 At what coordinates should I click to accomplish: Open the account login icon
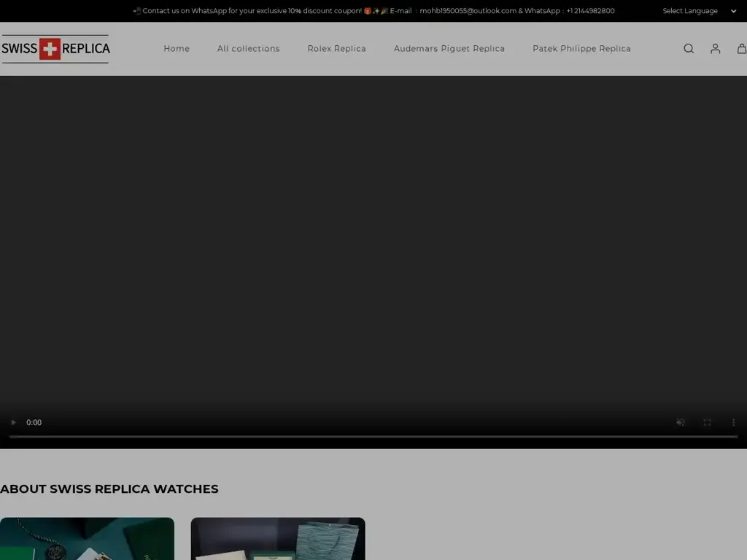point(715,48)
